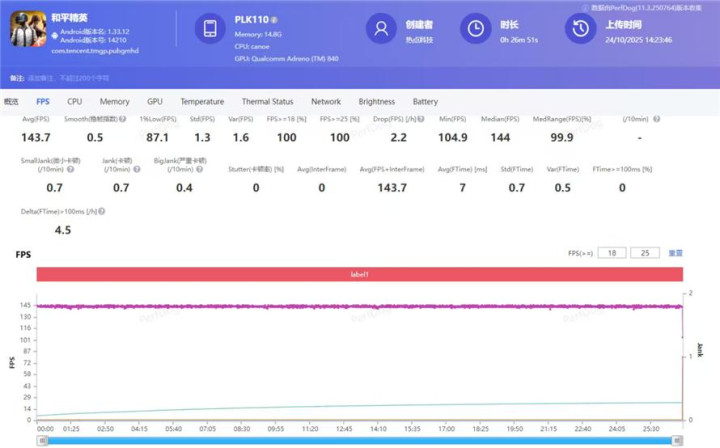Open the Thermal Status tab
Screen dimensions: 720x448
(267, 101)
